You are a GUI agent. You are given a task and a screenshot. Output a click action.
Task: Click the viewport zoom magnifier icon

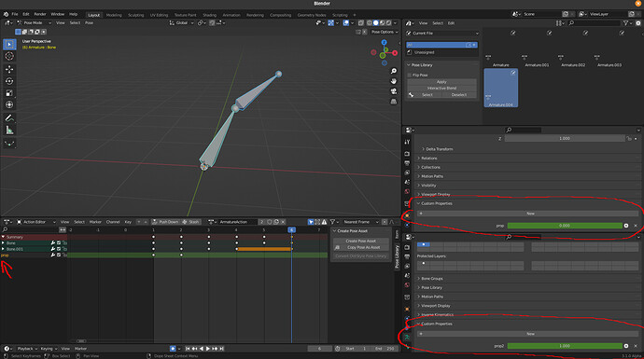[394, 72]
